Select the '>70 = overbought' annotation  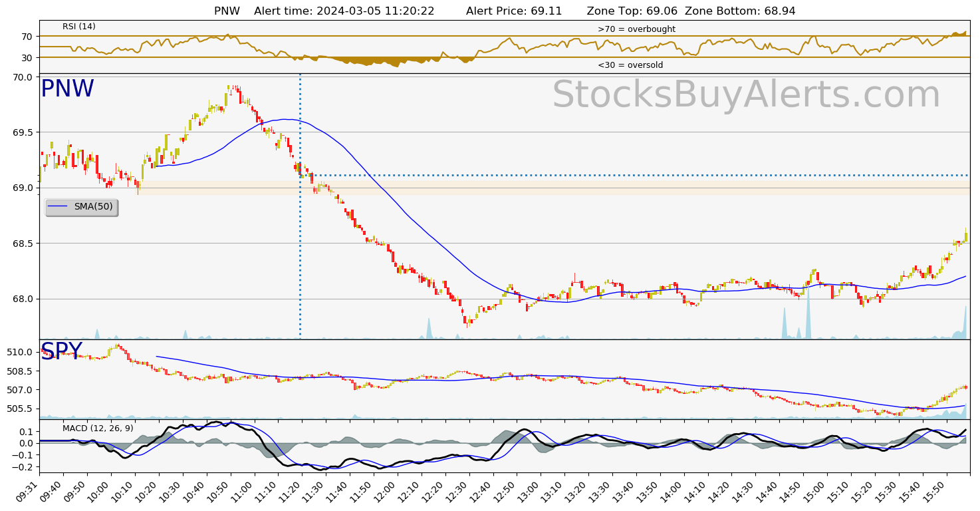(636, 29)
